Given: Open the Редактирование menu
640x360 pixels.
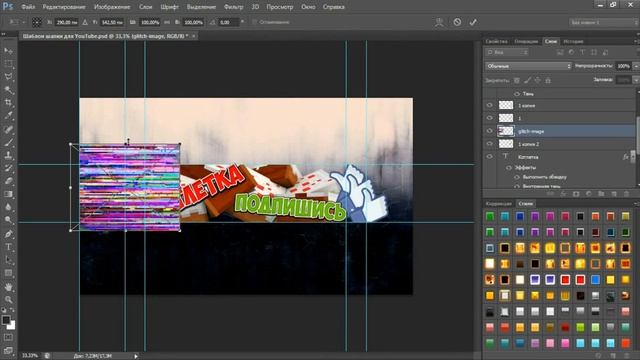Looking at the screenshot, I should coord(64,7).
